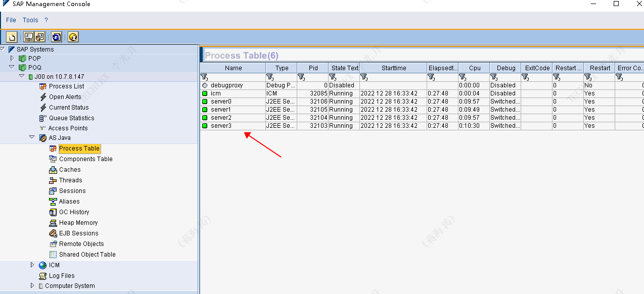Open the File menu
644x294 pixels.
point(11,20)
